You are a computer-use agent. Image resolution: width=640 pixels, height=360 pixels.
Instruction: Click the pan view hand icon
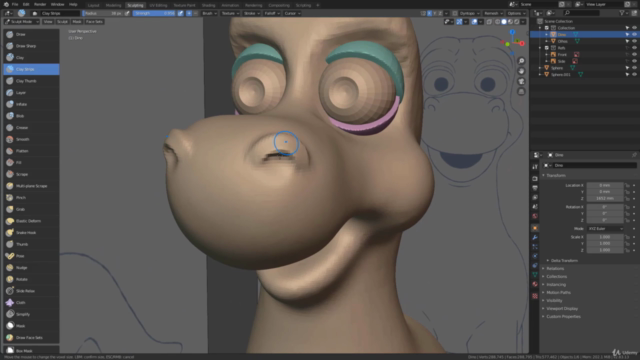click(x=521, y=71)
